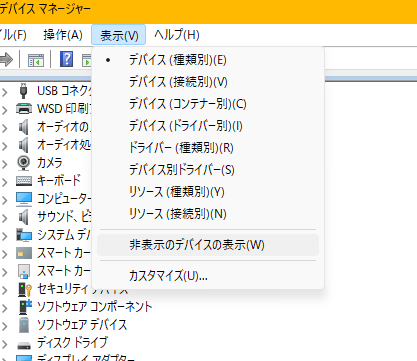Viewport: 417px width, 361px height.
Task: Select the キーボード tree item
Action: (x=59, y=181)
